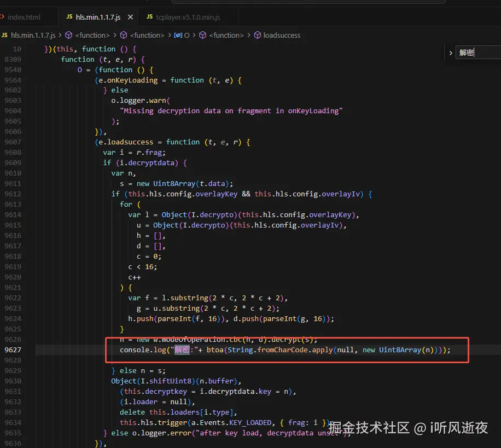This screenshot has height=448, width=501.
Task: Click 'this.decryptkey' on line 9631
Action: (x=155, y=392)
